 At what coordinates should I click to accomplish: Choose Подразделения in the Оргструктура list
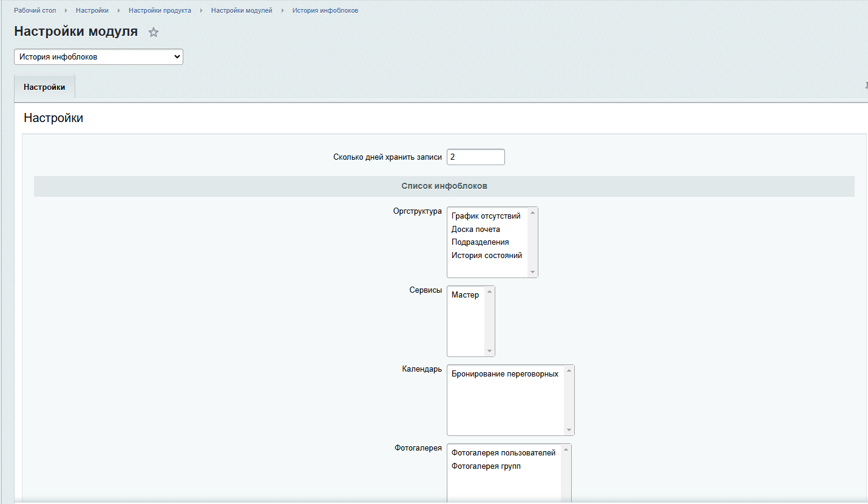point(480,242)
